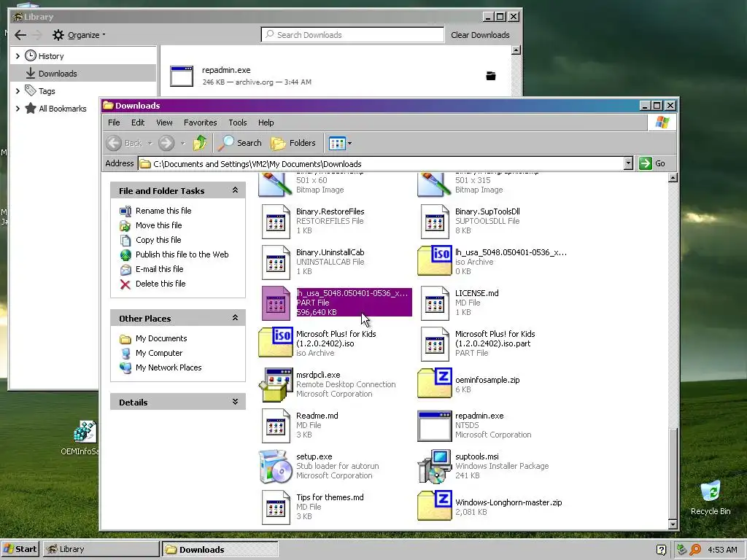Go to My Documents in Other Places
The width and height of the screenshot is (747, 560).
coord(161,338)
